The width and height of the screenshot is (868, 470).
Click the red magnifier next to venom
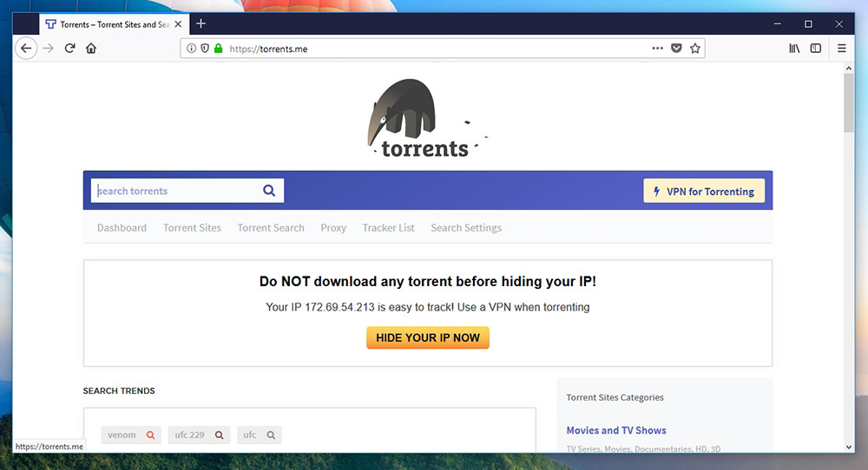pyautogui.click(x=150, y=435)
